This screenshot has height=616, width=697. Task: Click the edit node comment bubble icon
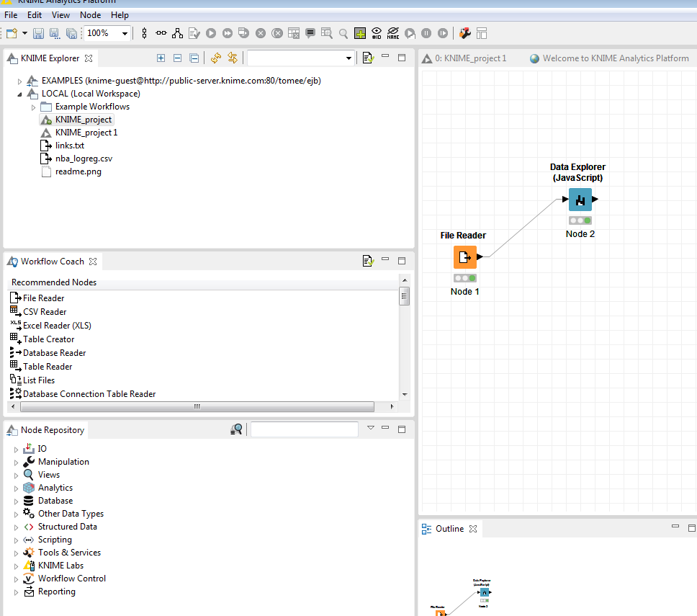[310, 33]
